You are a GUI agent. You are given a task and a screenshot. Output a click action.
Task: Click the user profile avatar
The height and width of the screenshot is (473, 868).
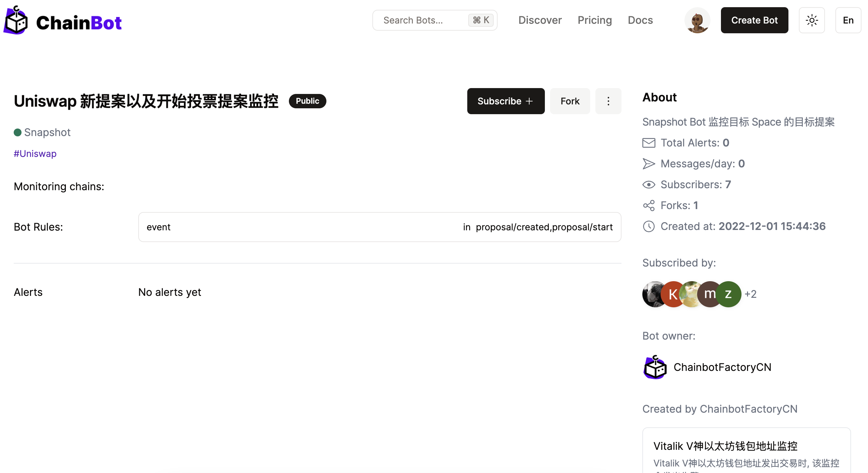tap(697, 21)
